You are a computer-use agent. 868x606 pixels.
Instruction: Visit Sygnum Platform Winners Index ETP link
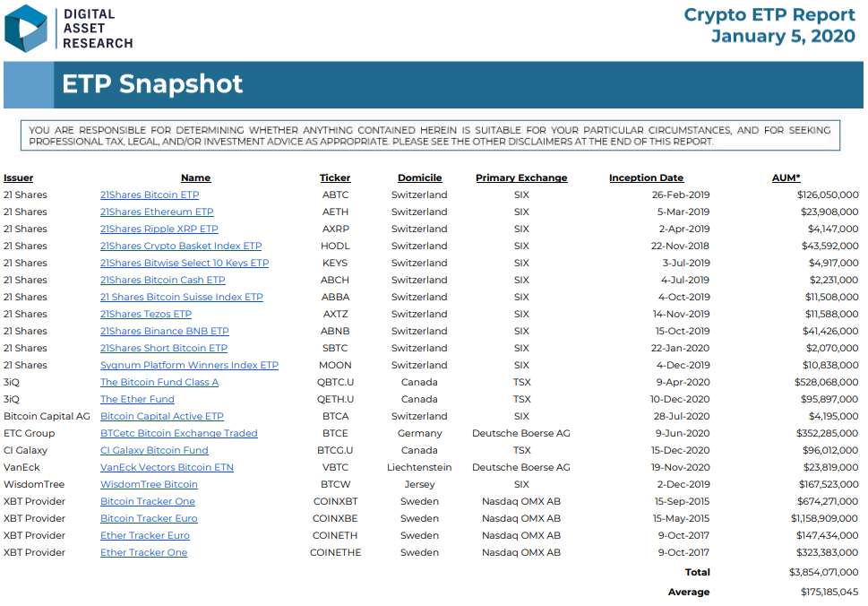click(x=189, y=365)
